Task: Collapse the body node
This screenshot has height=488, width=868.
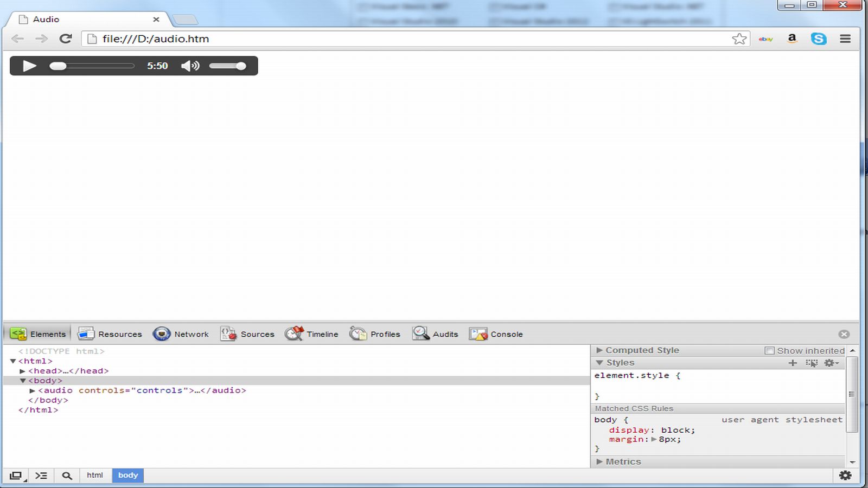Action: pos(23,381)
